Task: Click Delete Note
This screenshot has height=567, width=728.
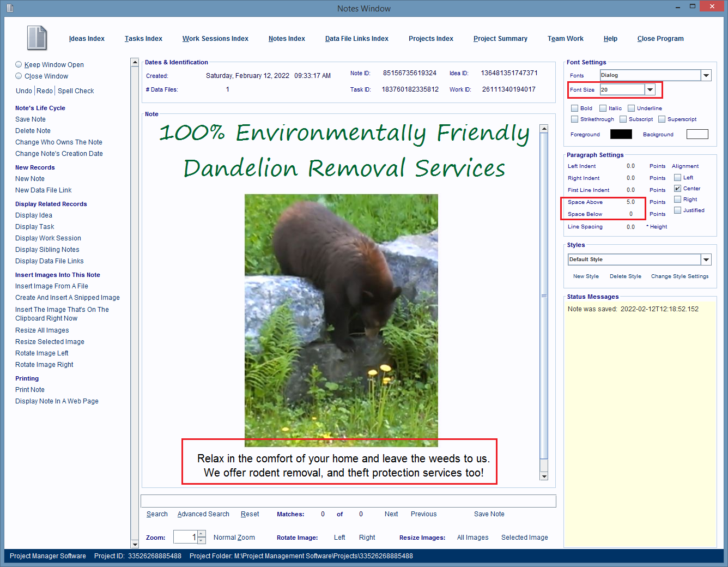Action: pos(33,131)
